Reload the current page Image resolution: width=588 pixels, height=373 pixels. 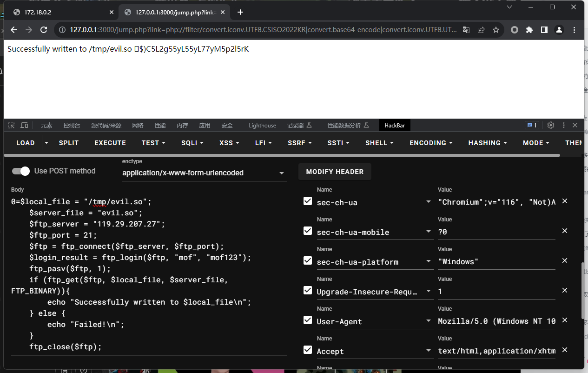point(44,30)
